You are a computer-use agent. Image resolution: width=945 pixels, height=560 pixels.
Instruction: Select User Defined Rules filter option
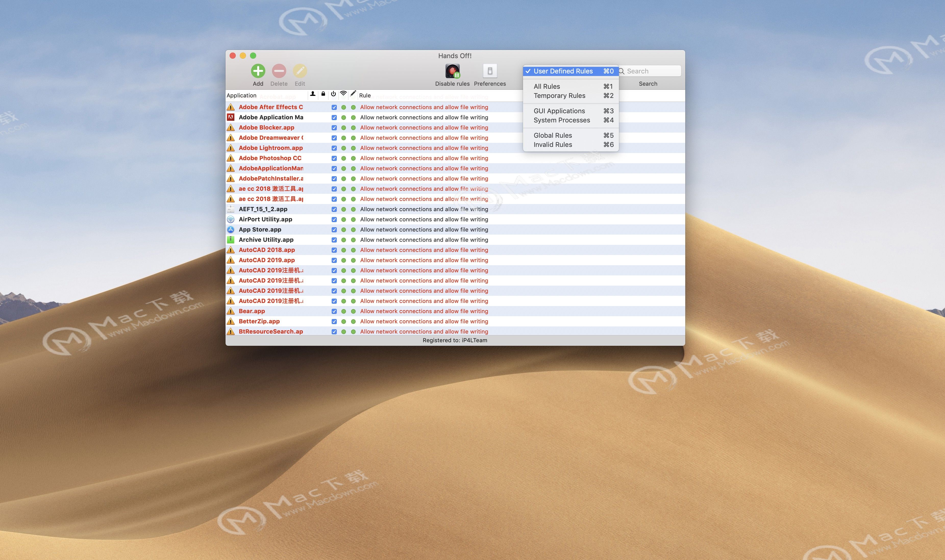point(570,71)
